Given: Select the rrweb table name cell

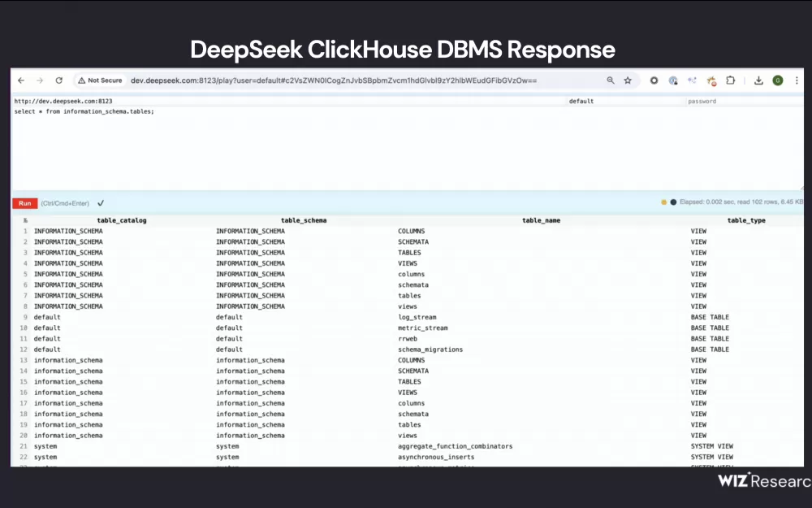Looking at the screenshot, I should pos(408,339).
